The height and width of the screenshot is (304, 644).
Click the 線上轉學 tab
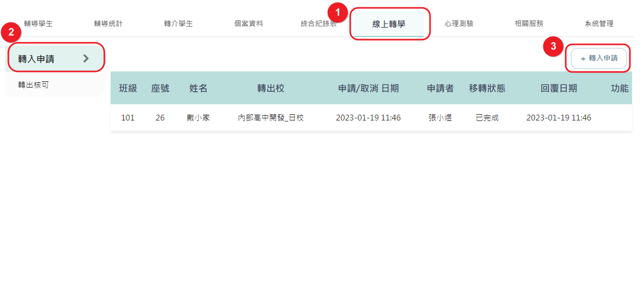click(389, 24)
